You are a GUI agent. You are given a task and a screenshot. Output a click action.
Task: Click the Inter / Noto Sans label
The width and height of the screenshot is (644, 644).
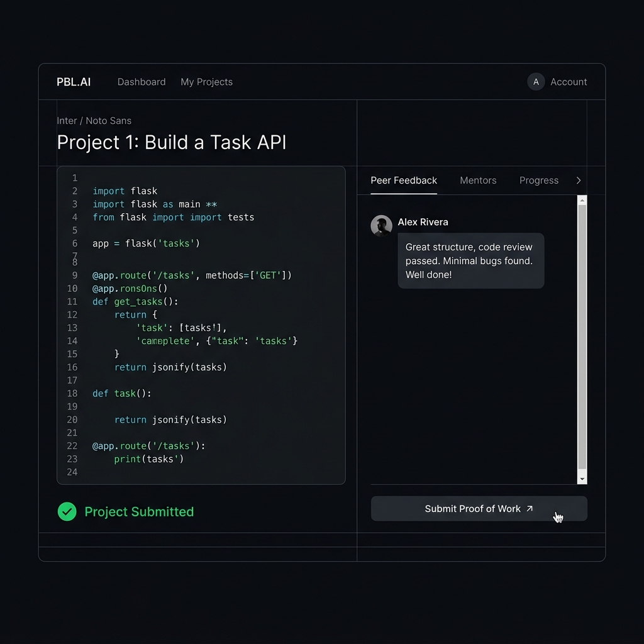coord(94,121)
